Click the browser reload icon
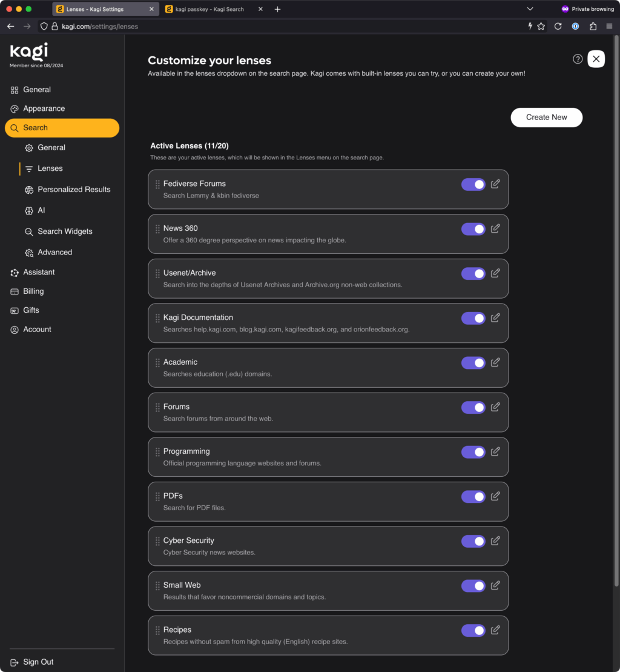Screen dimensions: 620x672 (x=558, y=27)
